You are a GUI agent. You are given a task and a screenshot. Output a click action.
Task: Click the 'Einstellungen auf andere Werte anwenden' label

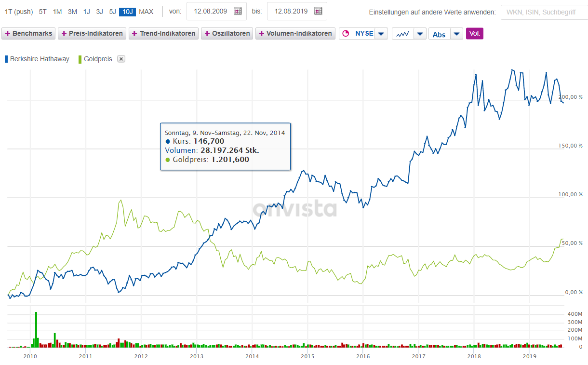[432, 12]
